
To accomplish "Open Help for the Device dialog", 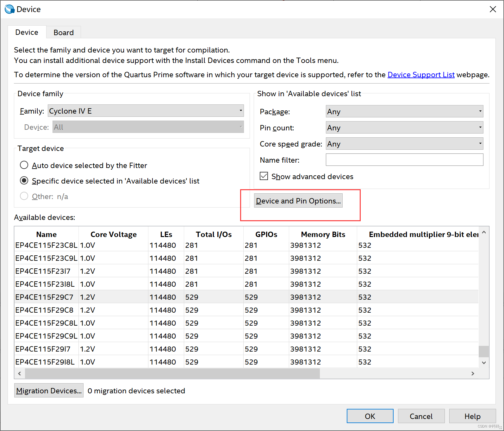I will point(472,416).
